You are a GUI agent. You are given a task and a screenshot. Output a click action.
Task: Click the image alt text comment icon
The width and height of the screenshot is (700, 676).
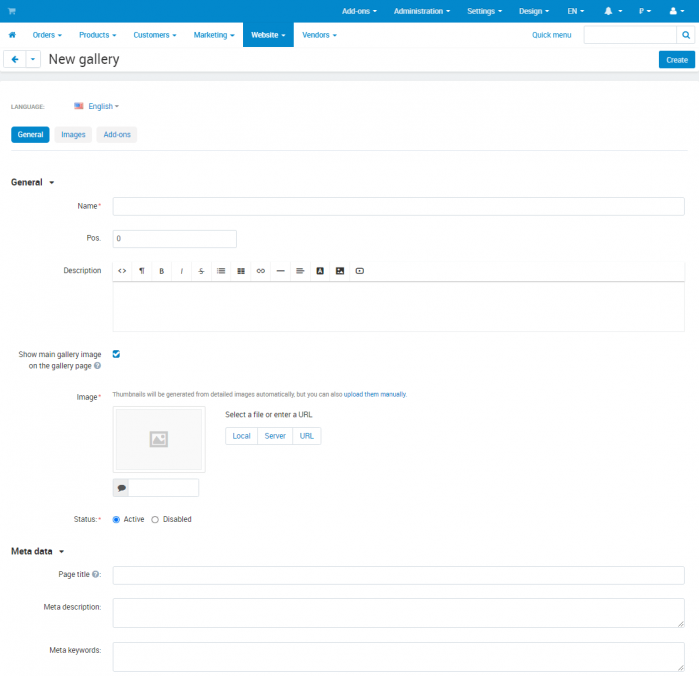pyautogui.click(x=121, y=488)
